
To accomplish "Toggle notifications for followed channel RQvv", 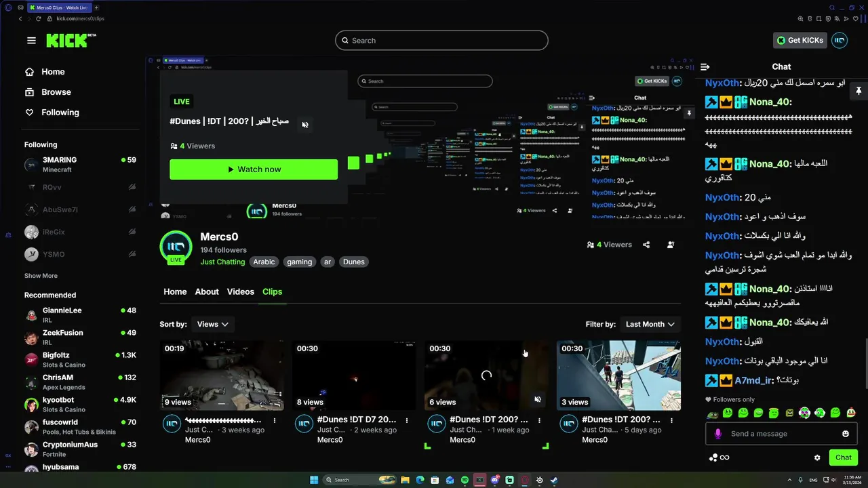I will point(132,187).
